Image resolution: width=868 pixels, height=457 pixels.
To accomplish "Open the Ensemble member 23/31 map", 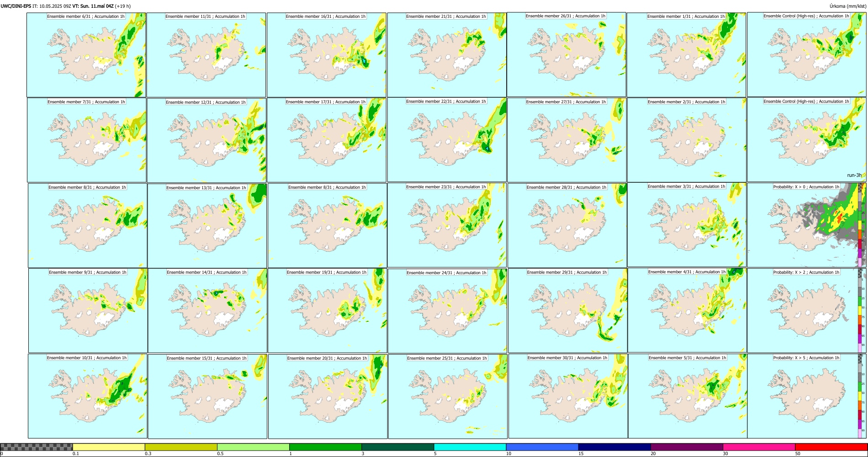I will pyautogui.click(x=447, y=225).
